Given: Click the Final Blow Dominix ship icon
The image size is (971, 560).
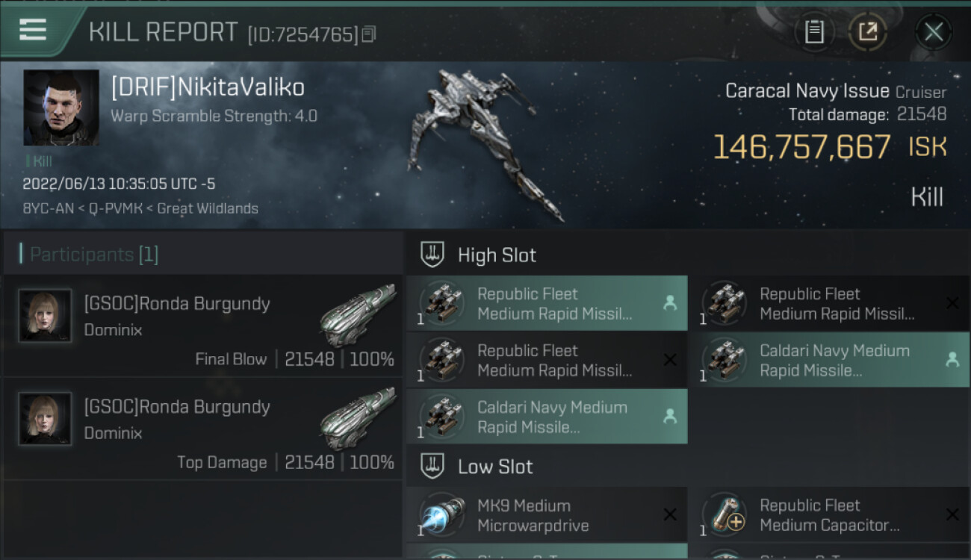Looking at the screenshot, I should (358, 314).
